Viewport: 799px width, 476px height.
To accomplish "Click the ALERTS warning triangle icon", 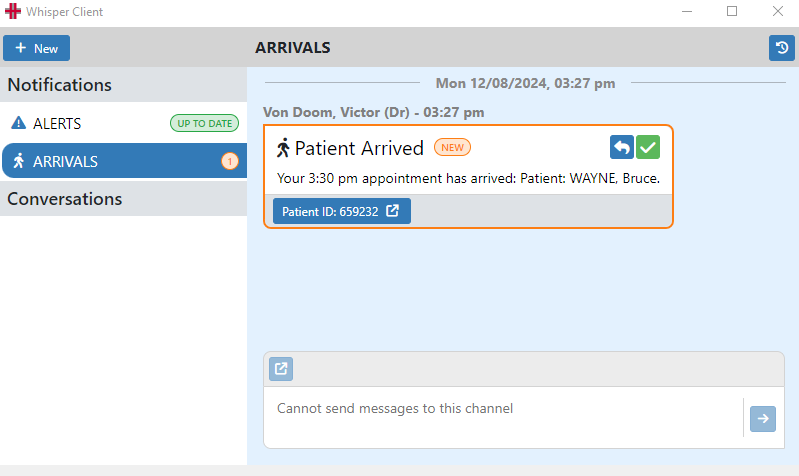I will click(x=18, y=123).
